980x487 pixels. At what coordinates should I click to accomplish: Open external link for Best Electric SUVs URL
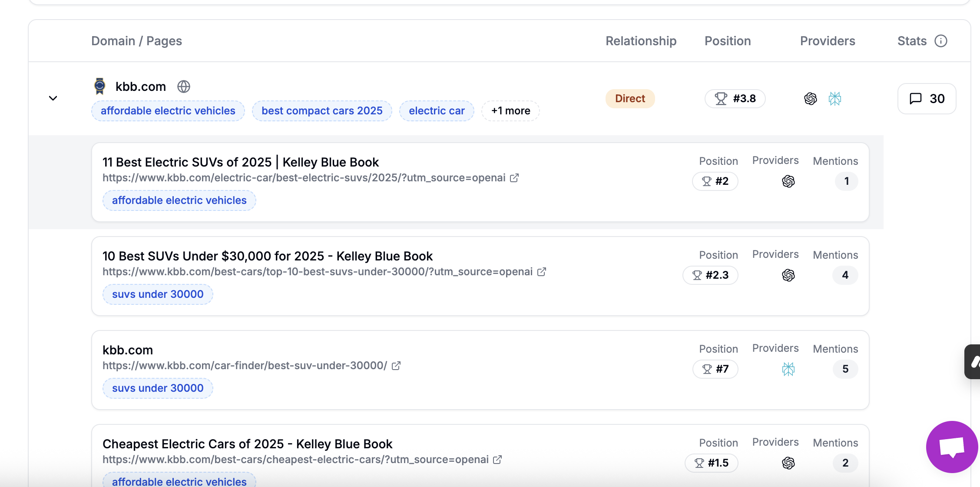click(x=514, y=178)
